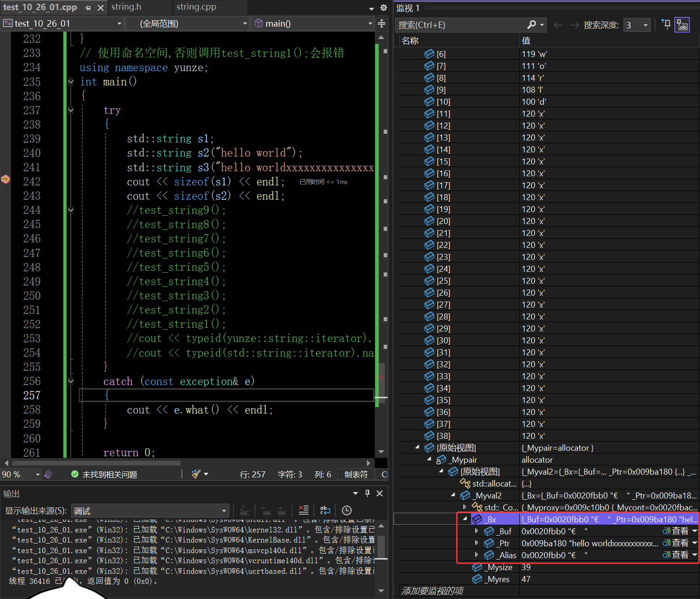Click the editor settings gear icon
Screen dimensions: 700x599
pos(384,8)
